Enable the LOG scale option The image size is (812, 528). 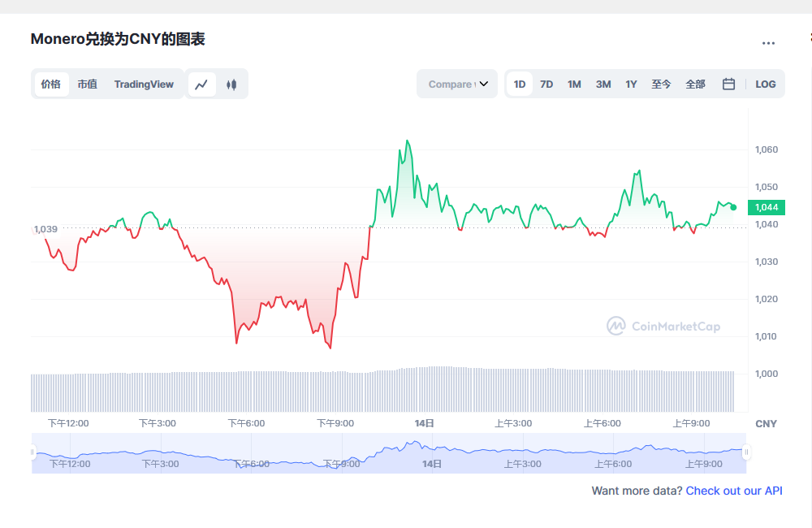pyautogui.click(x=765, y=84)
